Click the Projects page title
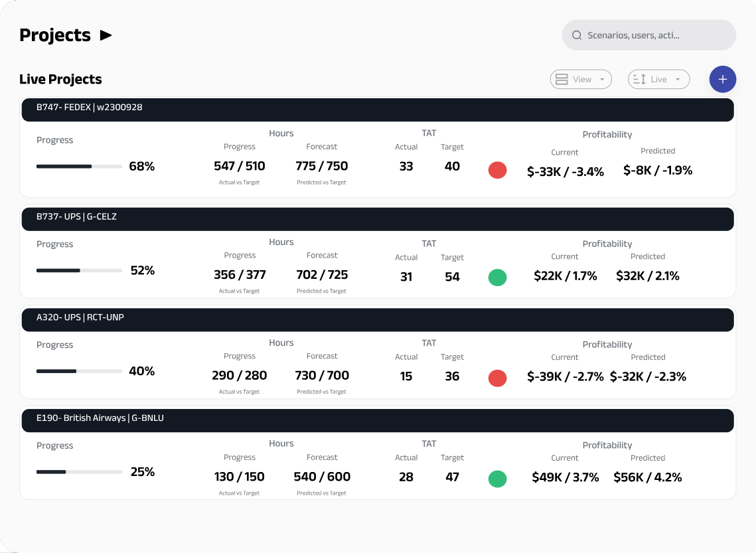This screenshot has height=553, width=756. pos(55,35)
